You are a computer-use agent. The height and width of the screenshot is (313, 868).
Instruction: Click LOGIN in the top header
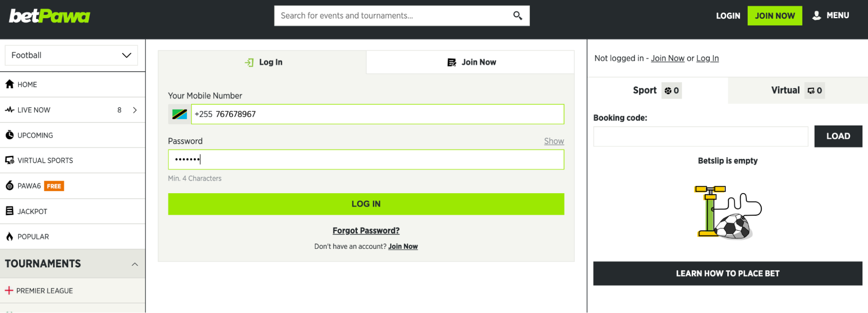pyautogui.click(x=728, y=16)
